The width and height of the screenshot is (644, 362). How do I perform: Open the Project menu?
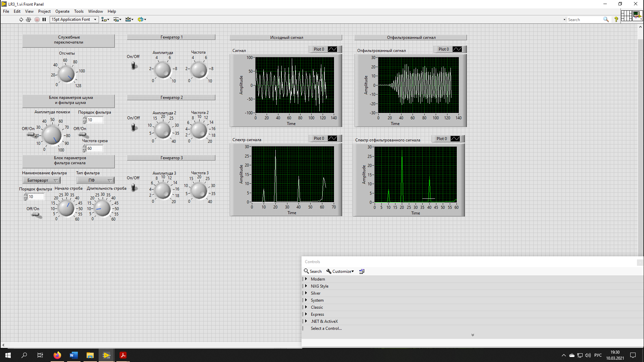[x=44, y=11]
